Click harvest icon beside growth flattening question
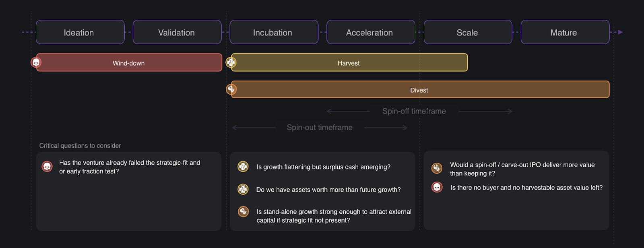The width and height of the screenshot is (644, 248). tap(243, 166)
